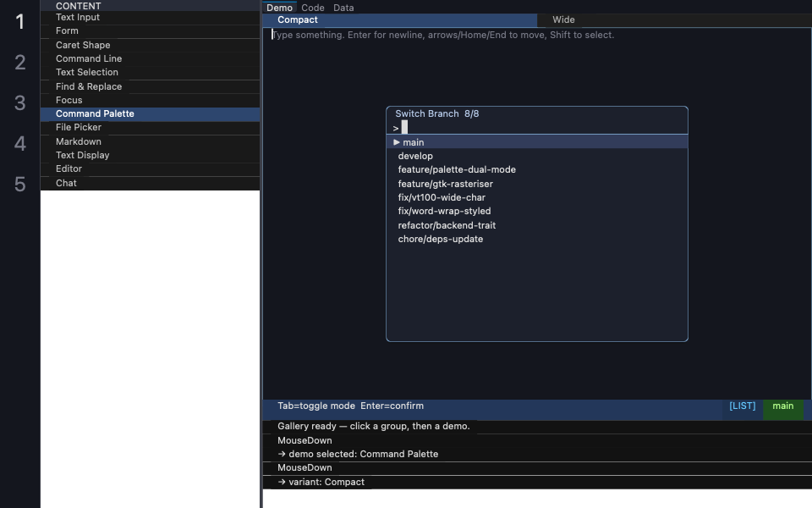The width and height of the screenshot is (812, 508).
Task: Switch to the Wide variant tab
Action: coord(674,19)
